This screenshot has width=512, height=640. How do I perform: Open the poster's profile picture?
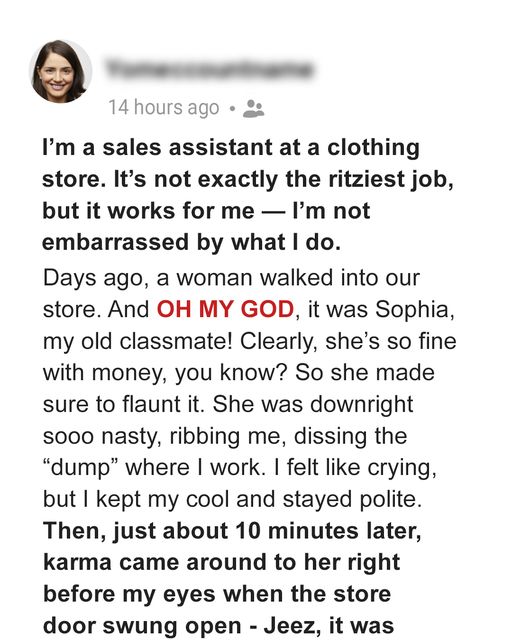(x=60, y=71)
